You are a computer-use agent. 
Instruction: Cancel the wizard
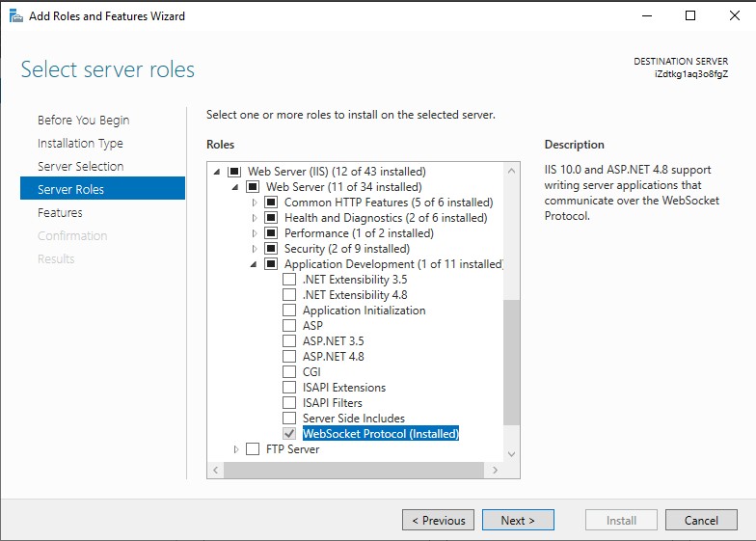[701, 520]
